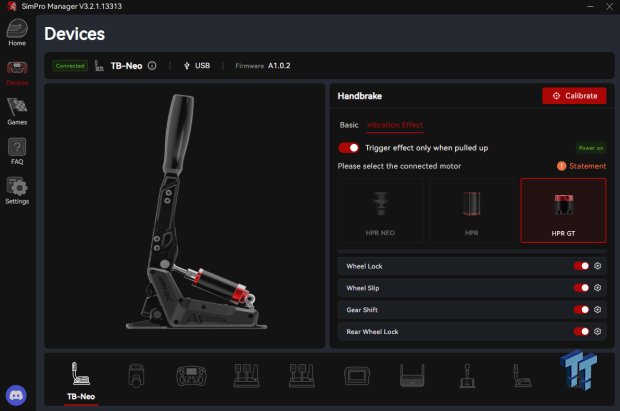Select the second pedals device icon
This screenshot has width=620, height=411.
click(302, 375)
